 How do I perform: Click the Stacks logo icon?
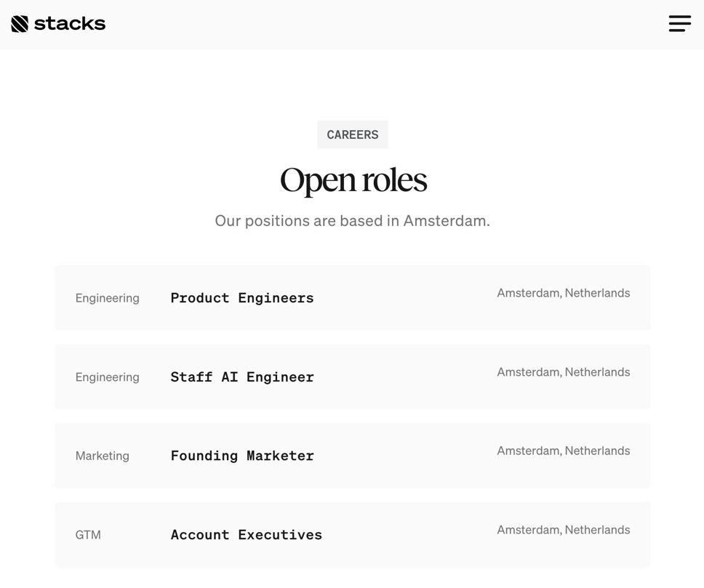point(20,24)
